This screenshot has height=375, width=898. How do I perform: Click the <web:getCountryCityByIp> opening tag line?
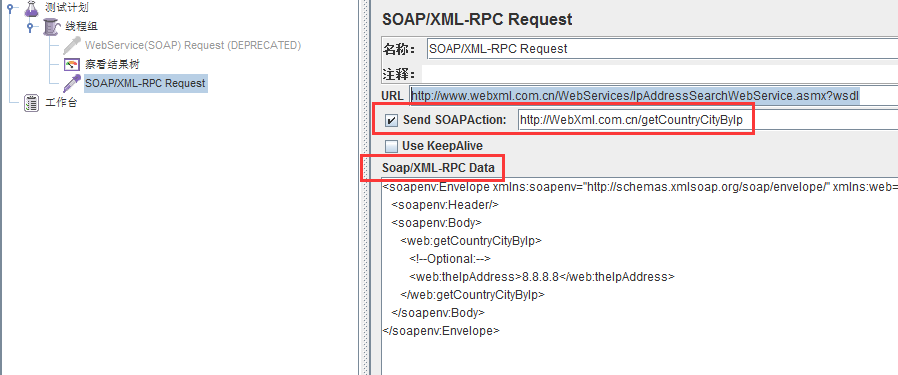pos(471,241)
